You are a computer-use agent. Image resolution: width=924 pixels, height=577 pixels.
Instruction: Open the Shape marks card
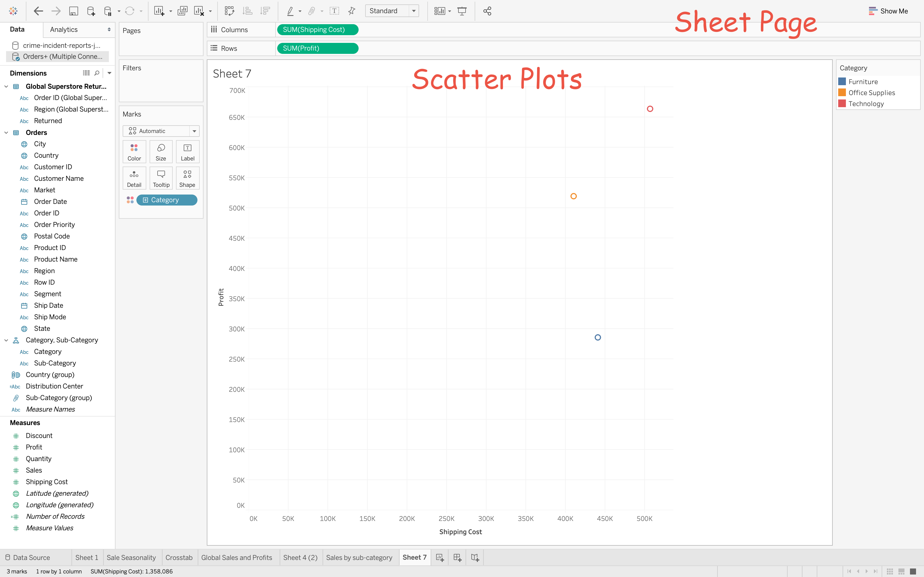coord(187,178)
